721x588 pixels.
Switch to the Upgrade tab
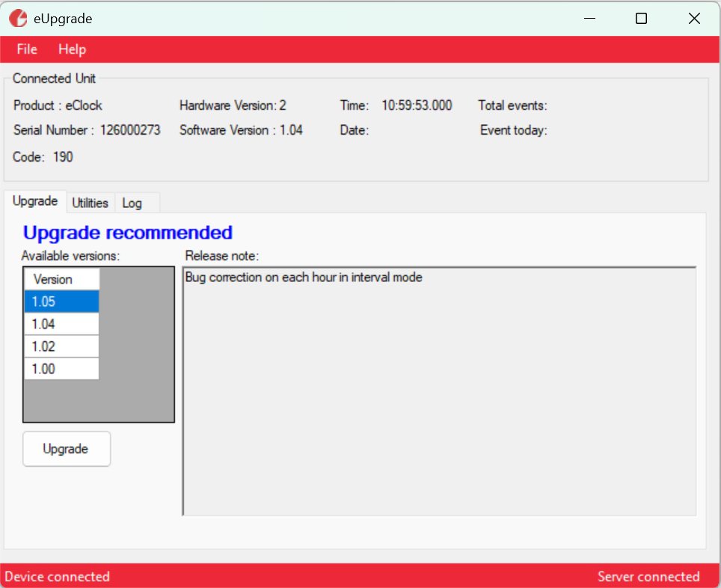[x=35, y=201]
